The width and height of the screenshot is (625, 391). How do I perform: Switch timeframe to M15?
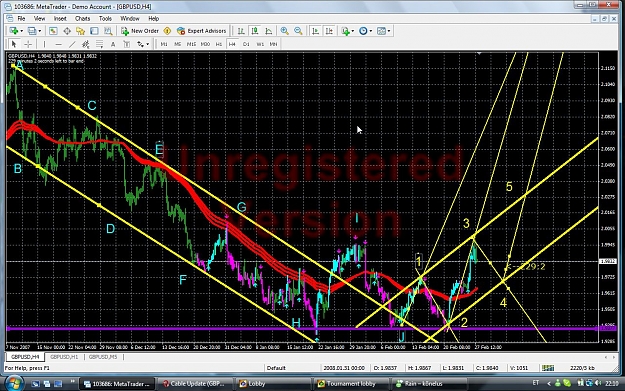pos(191,44)
